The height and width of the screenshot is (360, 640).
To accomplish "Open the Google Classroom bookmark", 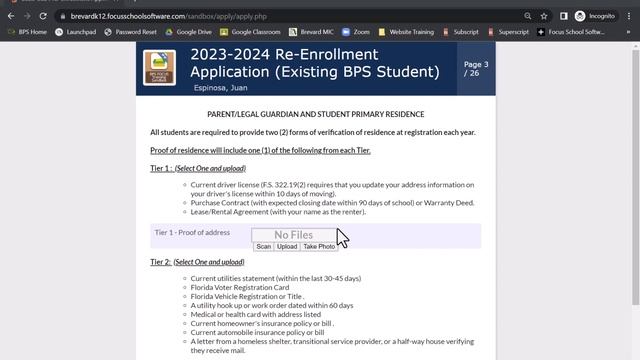I will click(x=250, y=32).
